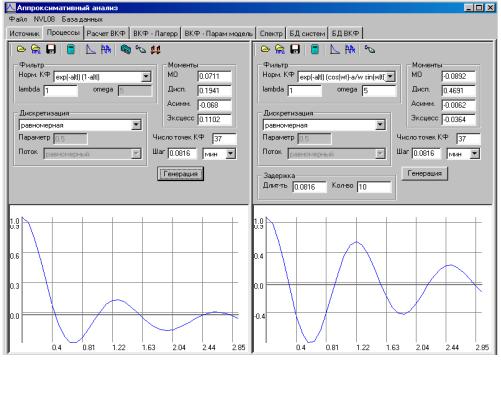Open the right Шаг units 'мин' dropdown
The height and width of the screenshot is (399, 501).
click(475, 154)
